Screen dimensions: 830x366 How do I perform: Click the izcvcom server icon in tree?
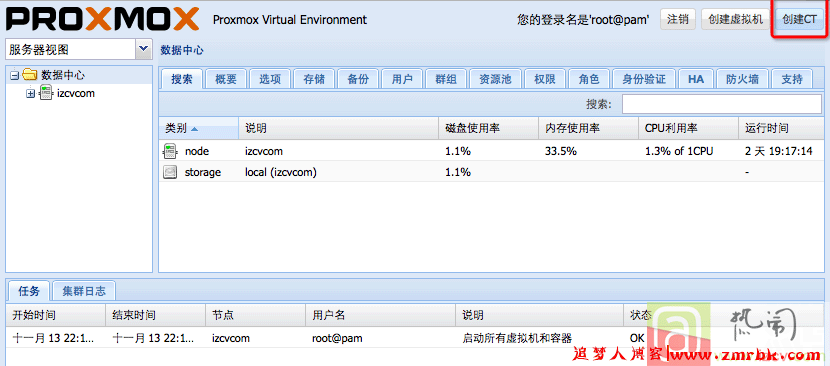46,93
